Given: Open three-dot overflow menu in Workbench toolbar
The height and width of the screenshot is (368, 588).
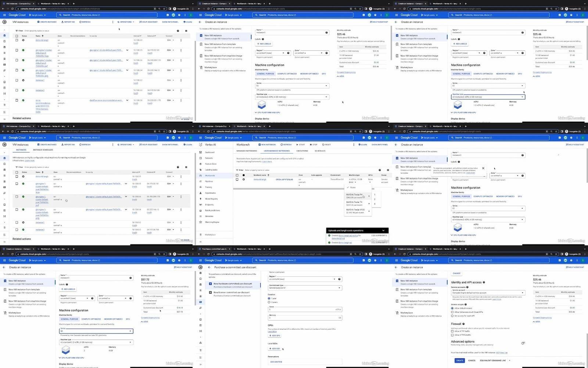Looking at the screenshot, I should tap(354, 145).
